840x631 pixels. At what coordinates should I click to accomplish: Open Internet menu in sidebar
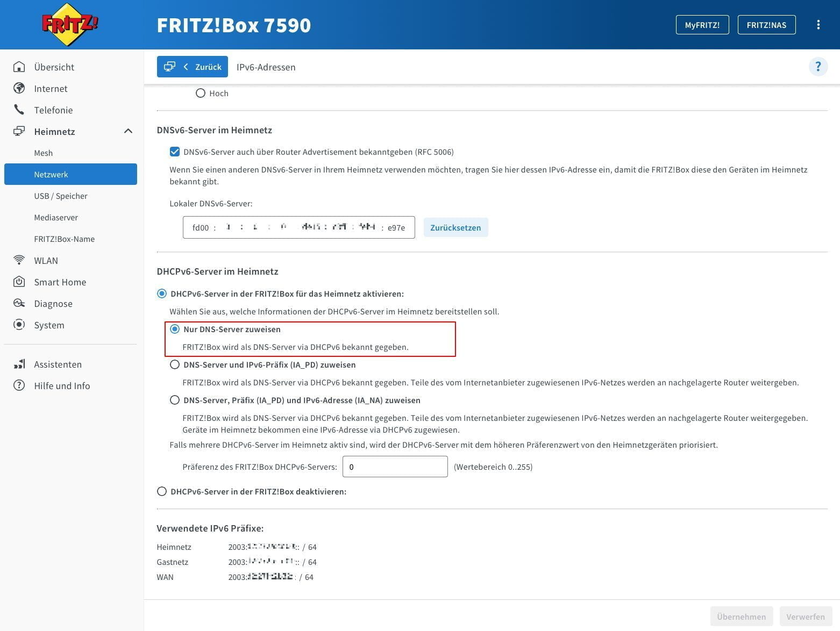tap(51, 89)
